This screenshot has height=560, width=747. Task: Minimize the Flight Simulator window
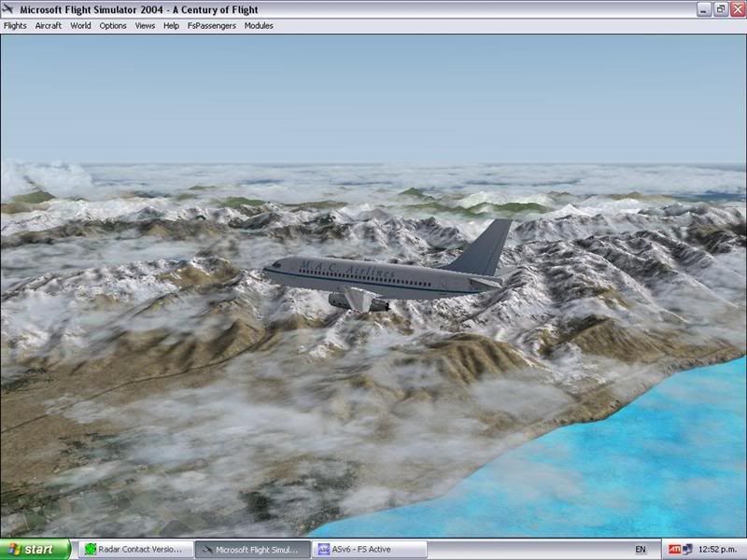click(x=703, y=9)
